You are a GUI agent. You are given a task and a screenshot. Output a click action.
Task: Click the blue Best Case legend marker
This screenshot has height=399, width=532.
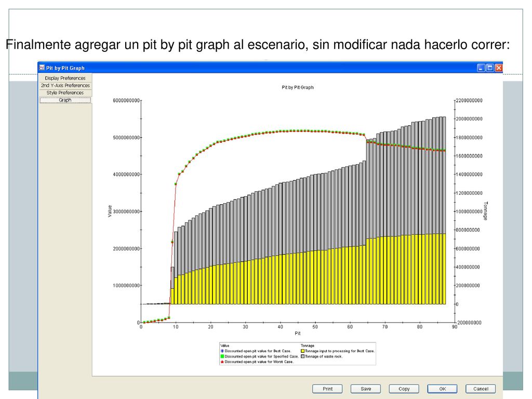(x=222, y=351)
